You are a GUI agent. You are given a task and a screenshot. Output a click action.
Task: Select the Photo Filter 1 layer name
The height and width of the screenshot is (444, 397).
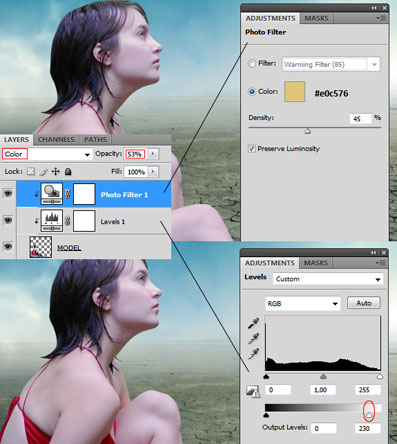pos(124,195)
